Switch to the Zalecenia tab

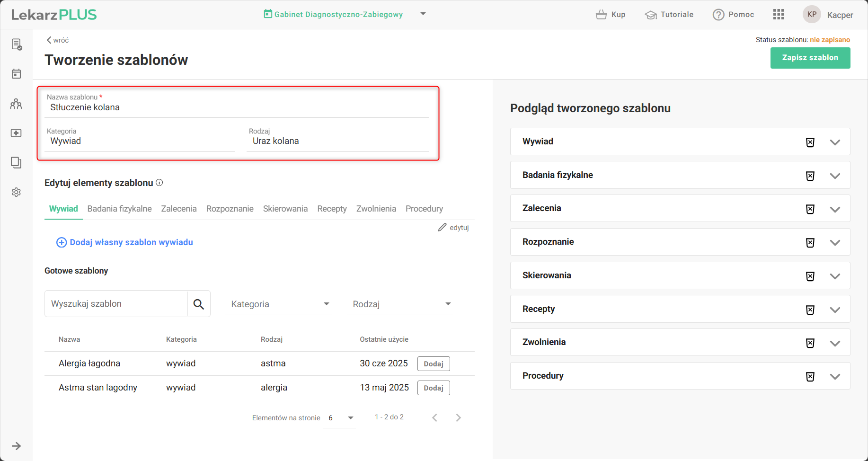coord(179,209)
